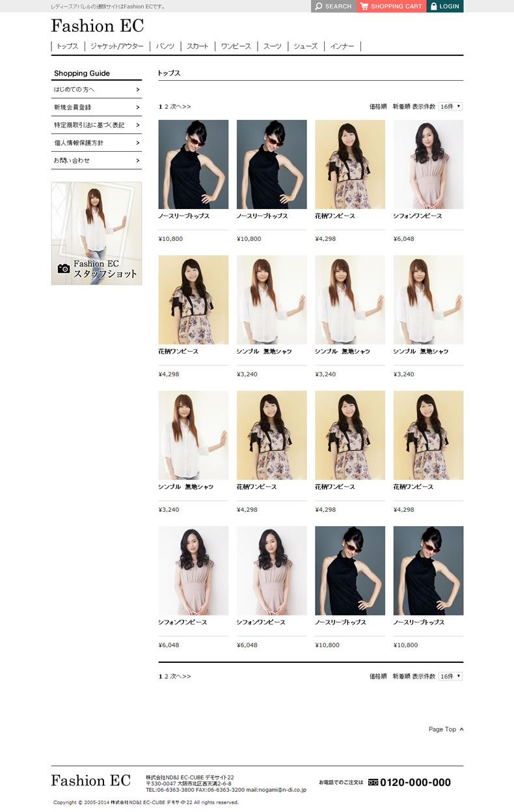Open the bottom 表示件数 16件 dropdown
Viewport: 514px width, 812px height.
[x=450, y=677]
